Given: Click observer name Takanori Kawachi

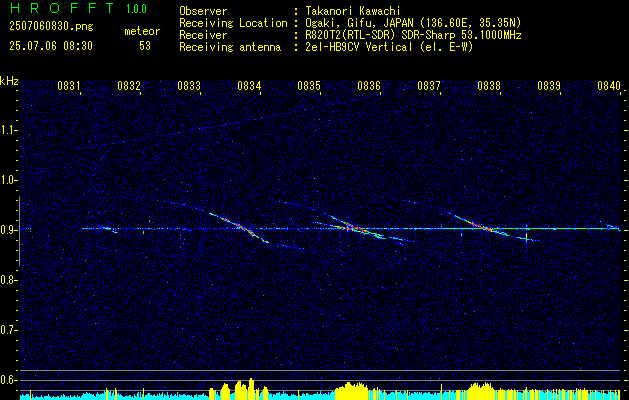Looking at the screenshot, I should pos(355,11).
